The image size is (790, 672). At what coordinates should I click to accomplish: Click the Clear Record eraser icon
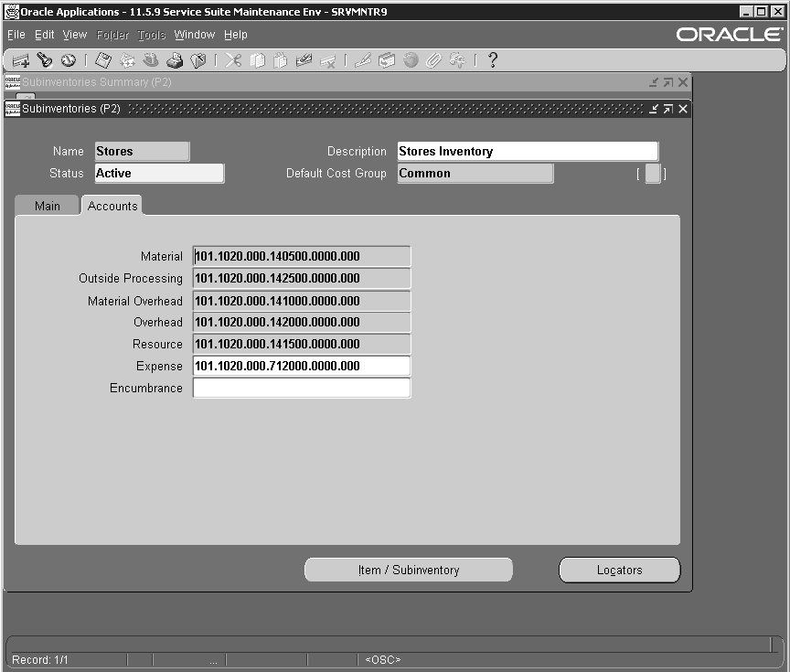[x=304, y=60]
